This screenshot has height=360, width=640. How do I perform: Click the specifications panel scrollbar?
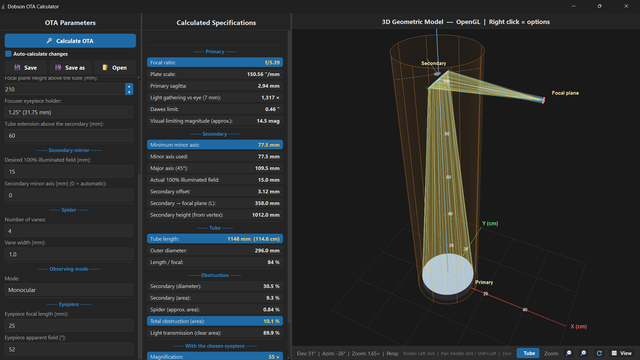[x=289, y=176]
